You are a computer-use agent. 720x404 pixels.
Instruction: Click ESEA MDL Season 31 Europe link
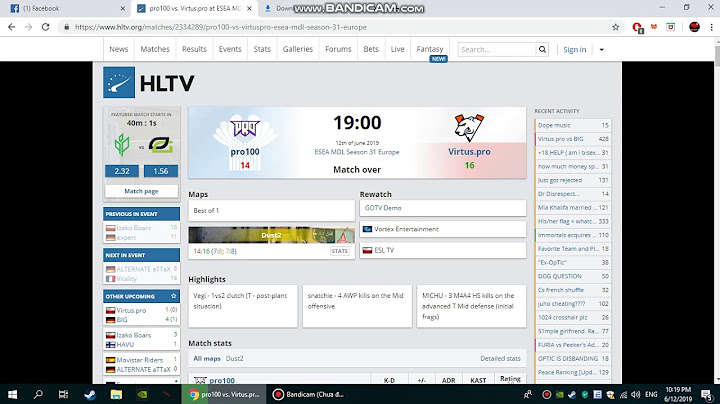point(357,152)
